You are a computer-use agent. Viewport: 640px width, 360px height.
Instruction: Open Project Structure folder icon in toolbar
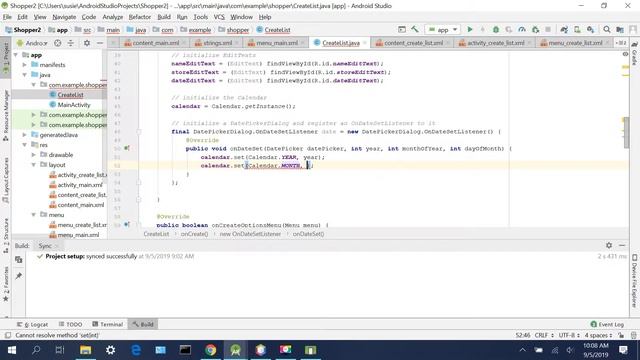coord(620,29)
